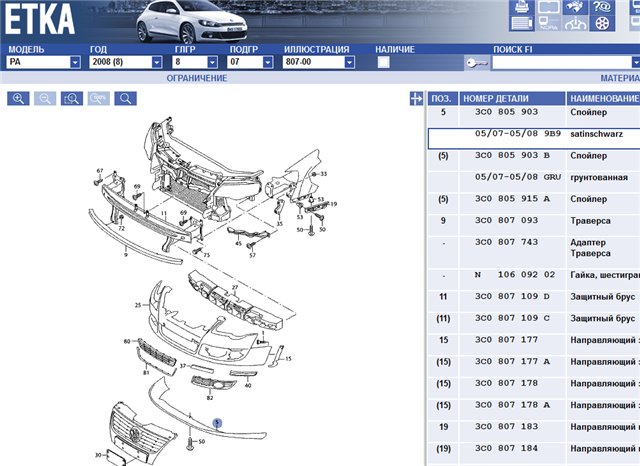Viewport: 640px width, 466px height.
Task: Click the plain magnifier icon
Action: click(x=124, y=98)
